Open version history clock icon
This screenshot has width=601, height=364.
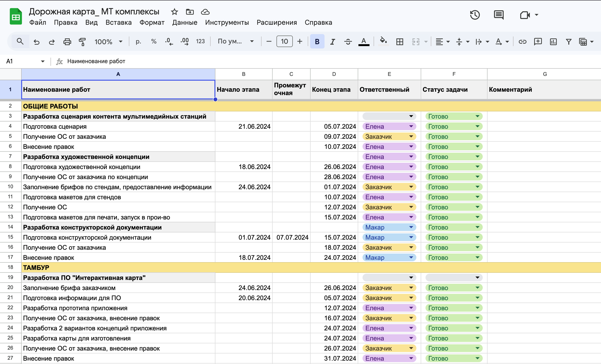[x=475, y=15]
